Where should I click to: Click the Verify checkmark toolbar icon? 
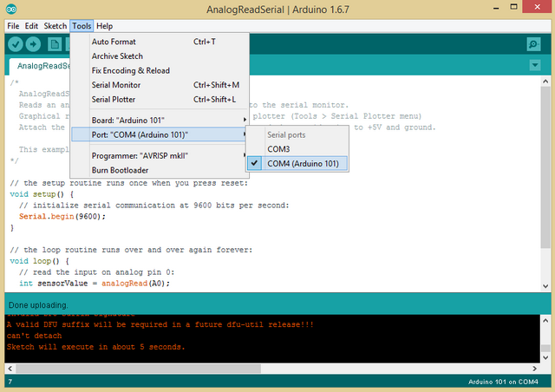(16, 44)
